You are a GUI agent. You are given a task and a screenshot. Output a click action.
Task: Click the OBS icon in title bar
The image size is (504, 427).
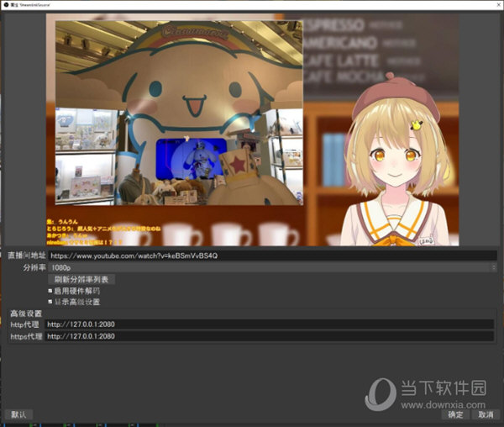(6, 5)
